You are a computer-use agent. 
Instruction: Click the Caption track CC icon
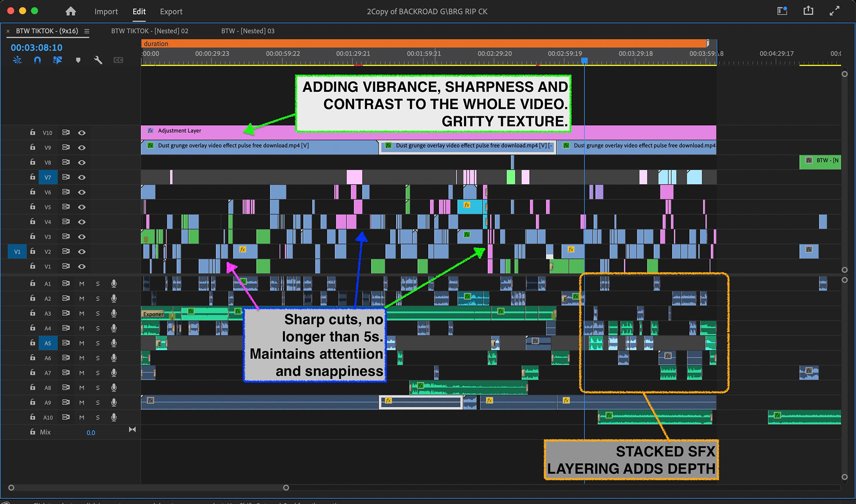pos(118,60)
